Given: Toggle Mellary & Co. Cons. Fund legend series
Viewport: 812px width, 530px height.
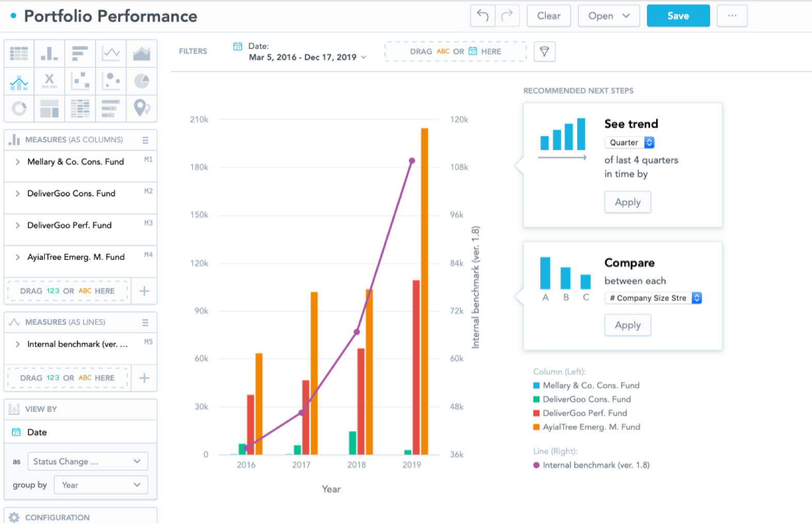Looking at the screenshot, I should click(586, 385).
